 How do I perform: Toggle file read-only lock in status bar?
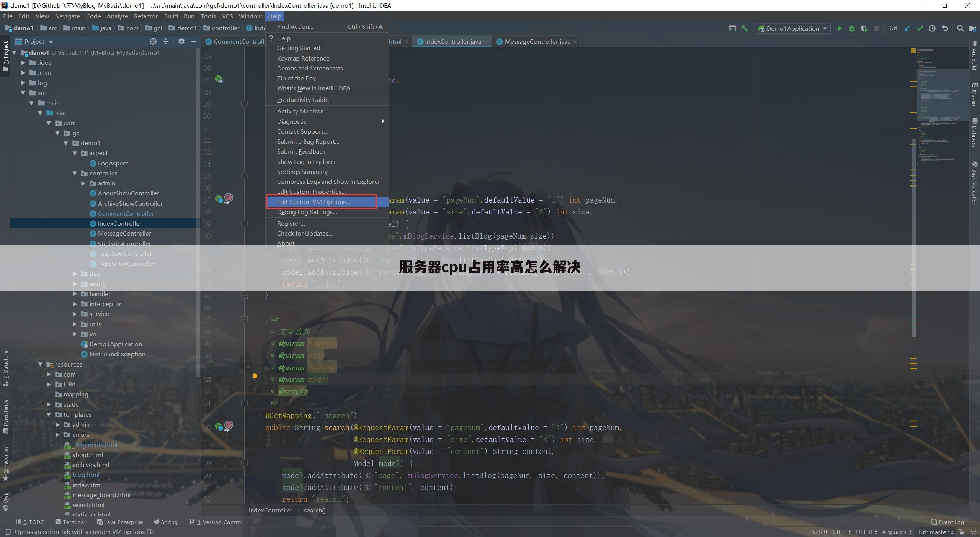(961, 532)
